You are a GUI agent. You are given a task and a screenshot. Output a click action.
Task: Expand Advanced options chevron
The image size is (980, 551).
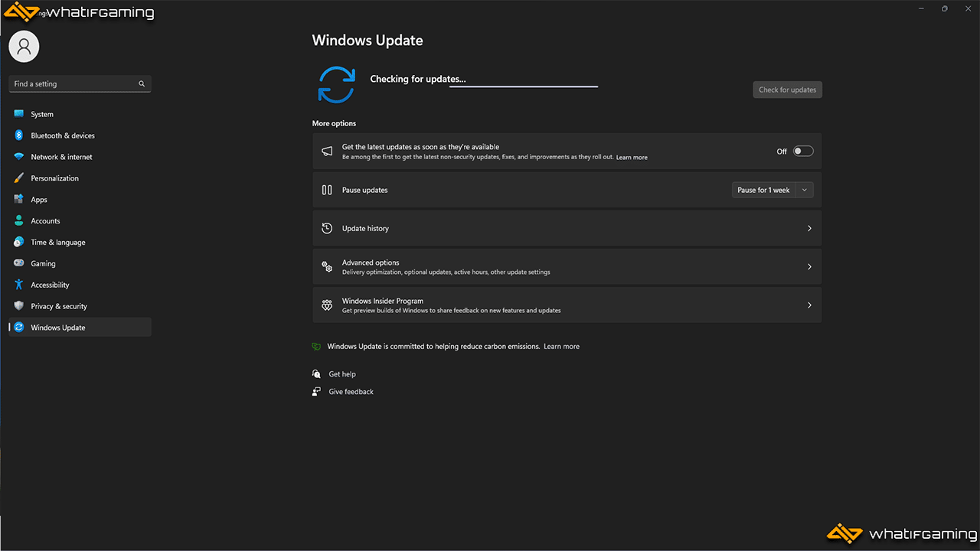pos(809,266)
